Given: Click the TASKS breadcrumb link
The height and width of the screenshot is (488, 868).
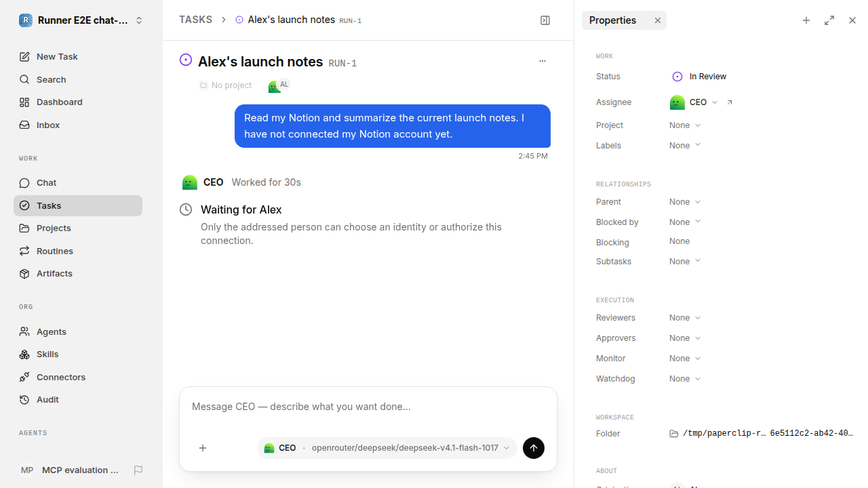Looking at the screenshot, I should (195, 20).
